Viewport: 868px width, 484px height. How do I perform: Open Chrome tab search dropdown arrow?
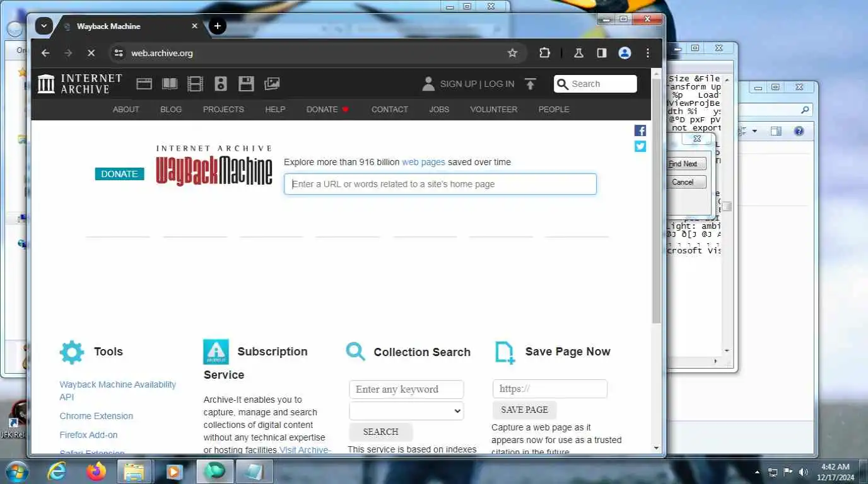44,26
